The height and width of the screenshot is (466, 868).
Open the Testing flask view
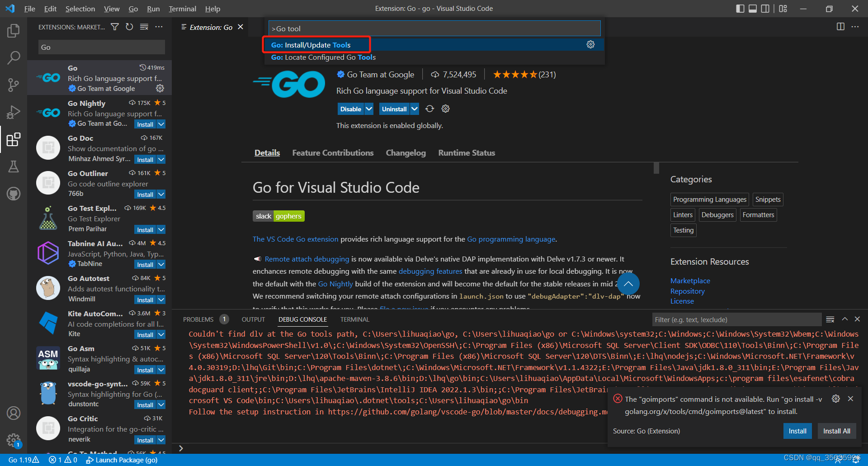14,166
